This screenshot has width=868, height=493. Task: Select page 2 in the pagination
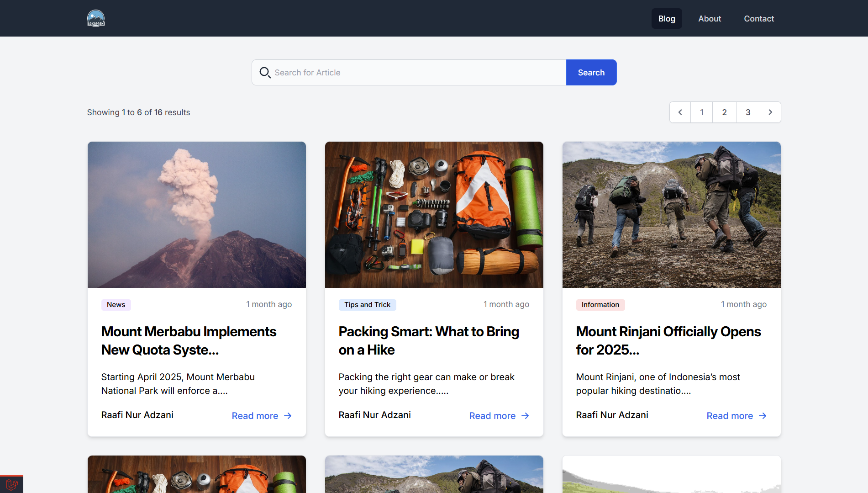(724, 112)
